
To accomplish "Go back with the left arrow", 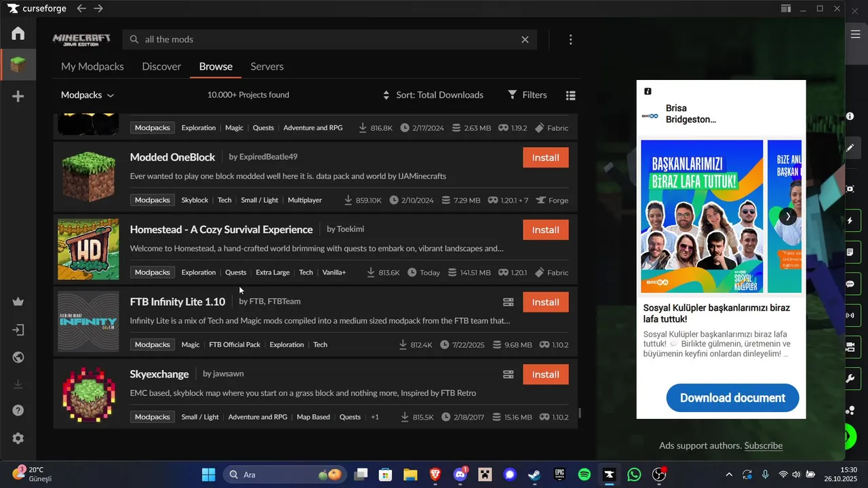I will pyautogui.click(x=81, y=8).
